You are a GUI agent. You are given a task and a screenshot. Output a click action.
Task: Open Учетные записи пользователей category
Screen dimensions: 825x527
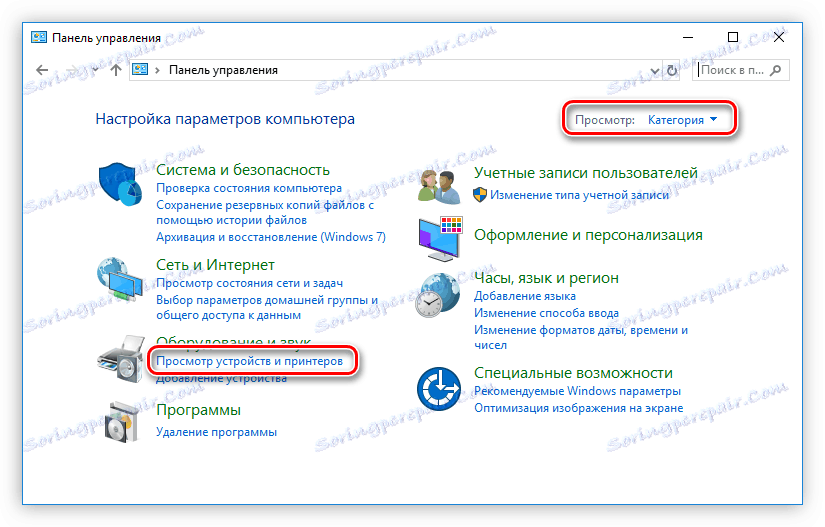[586, 173]
